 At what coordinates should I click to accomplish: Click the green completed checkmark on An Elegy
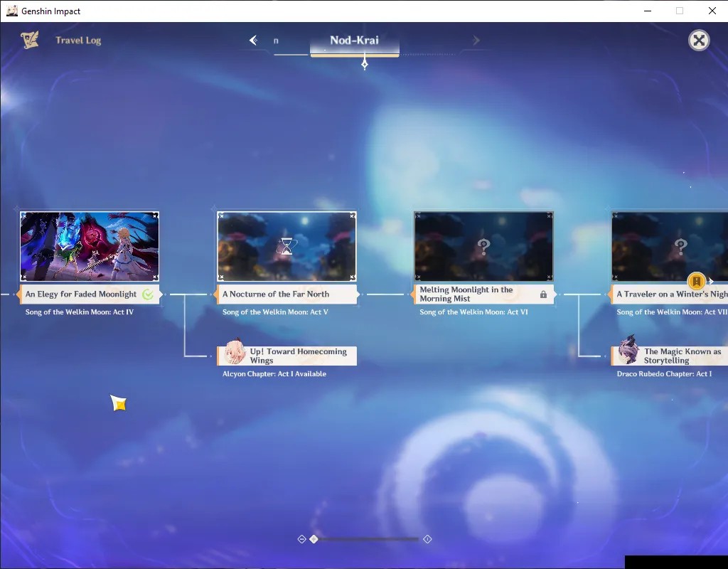pos(148,294)
